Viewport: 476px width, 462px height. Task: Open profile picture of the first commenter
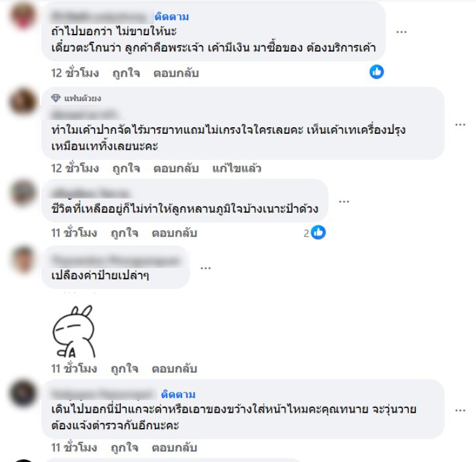23,15
